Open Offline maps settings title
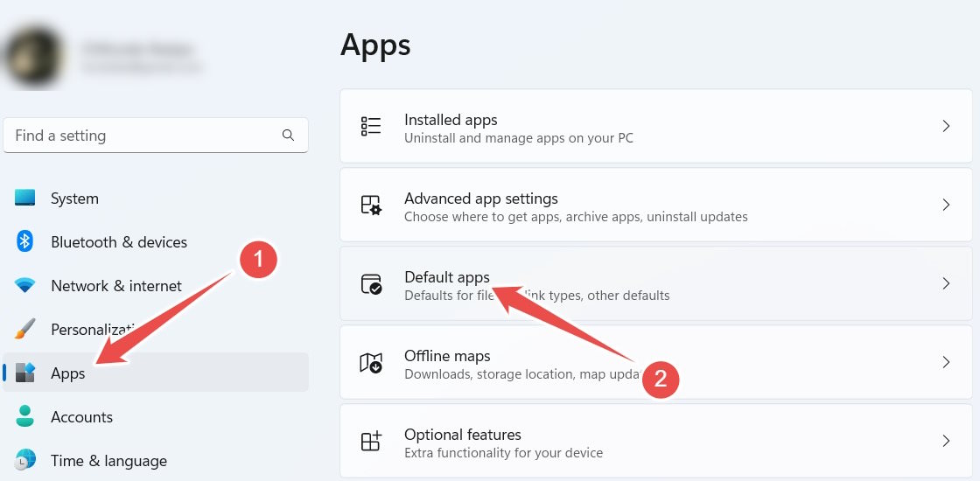 (x=447, y=355)
